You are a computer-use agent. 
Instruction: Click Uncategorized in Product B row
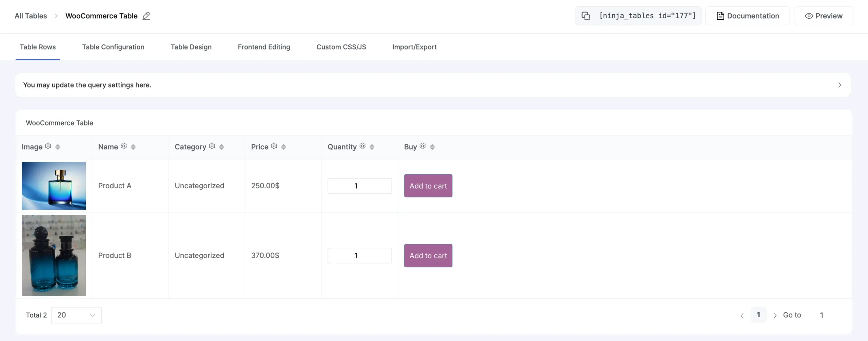pos(199,256)
